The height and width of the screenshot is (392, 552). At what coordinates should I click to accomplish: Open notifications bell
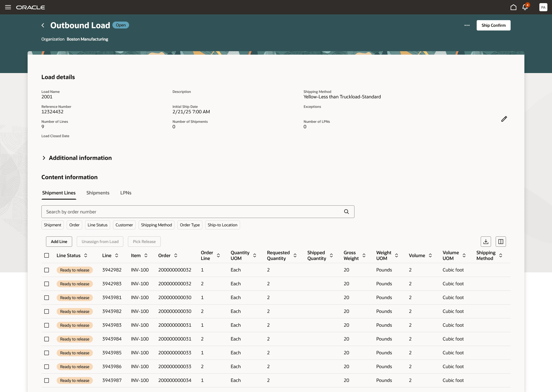coord(525,7)
